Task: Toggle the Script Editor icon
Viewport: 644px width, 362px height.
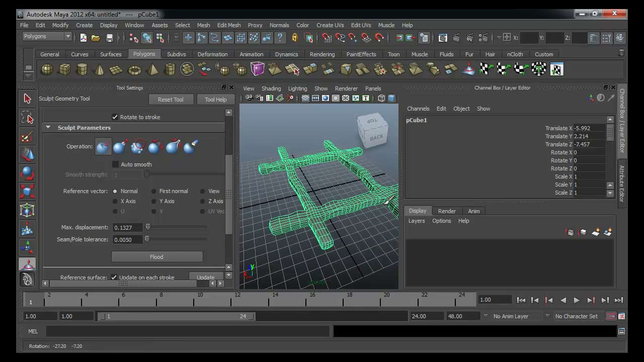Action: tap(621, 331)
